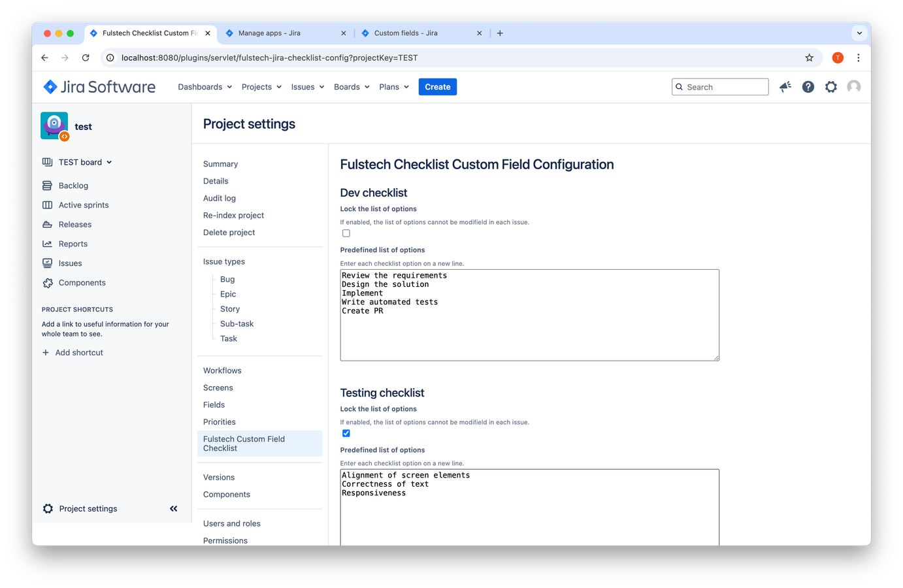Click the Create button
The image size is (903, 588).
438,87
